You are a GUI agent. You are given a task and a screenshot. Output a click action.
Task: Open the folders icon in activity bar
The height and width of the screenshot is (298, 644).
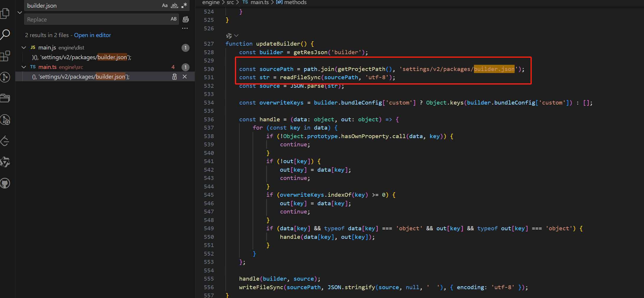point(5,98)
